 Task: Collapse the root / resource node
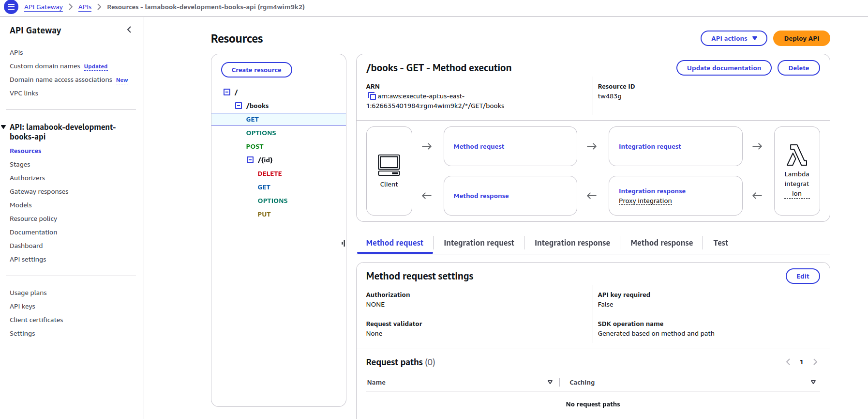pos(227,92)
